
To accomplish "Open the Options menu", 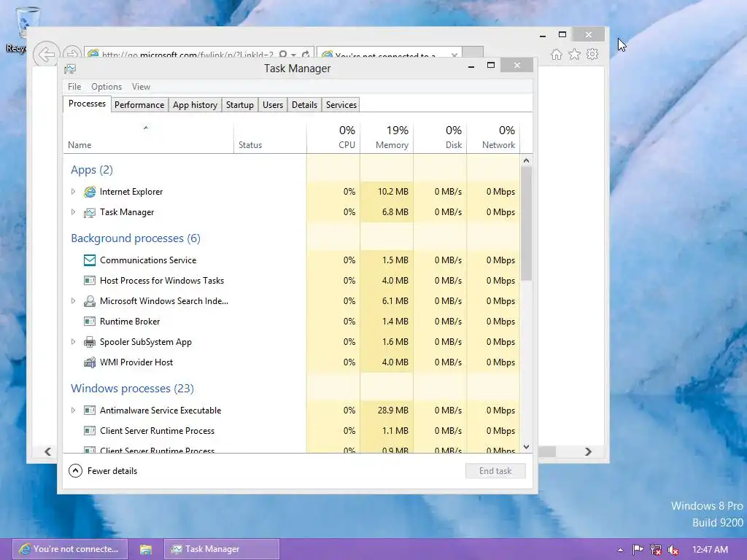I will 107,87.
